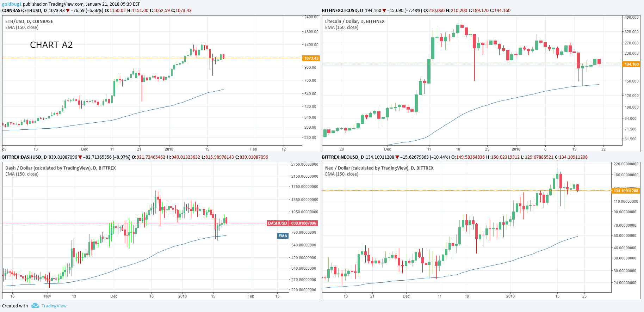This screenshot has width=644, height=312.
Task: Click the Feb date on ETH time axis
Action: 254,149
